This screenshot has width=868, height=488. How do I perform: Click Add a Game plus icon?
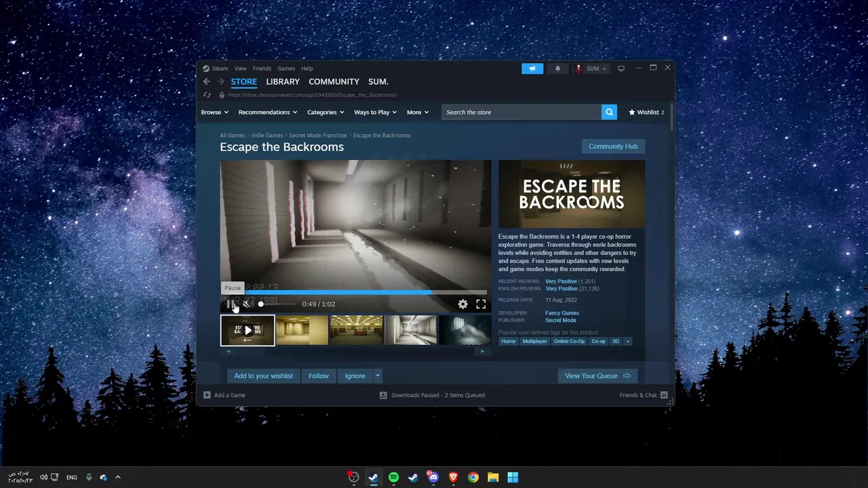208,395
